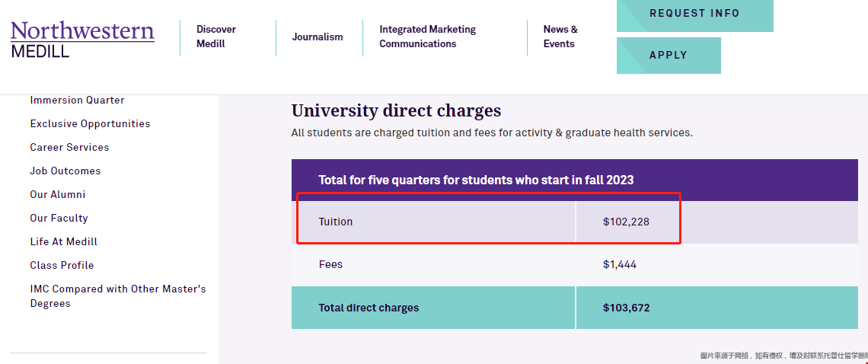View the Class Profile page link
The width and height of the screenshot is (868, 364).
point(62,266)
